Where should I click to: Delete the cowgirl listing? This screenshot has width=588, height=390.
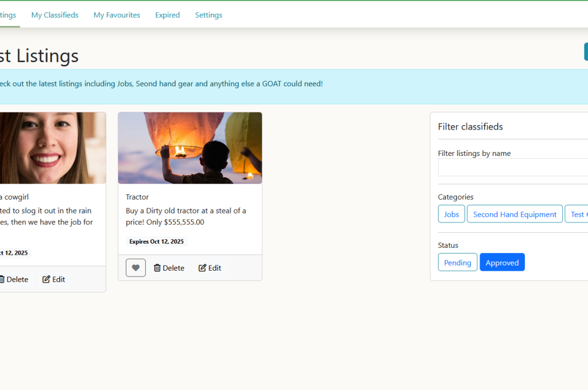point(14,279)
